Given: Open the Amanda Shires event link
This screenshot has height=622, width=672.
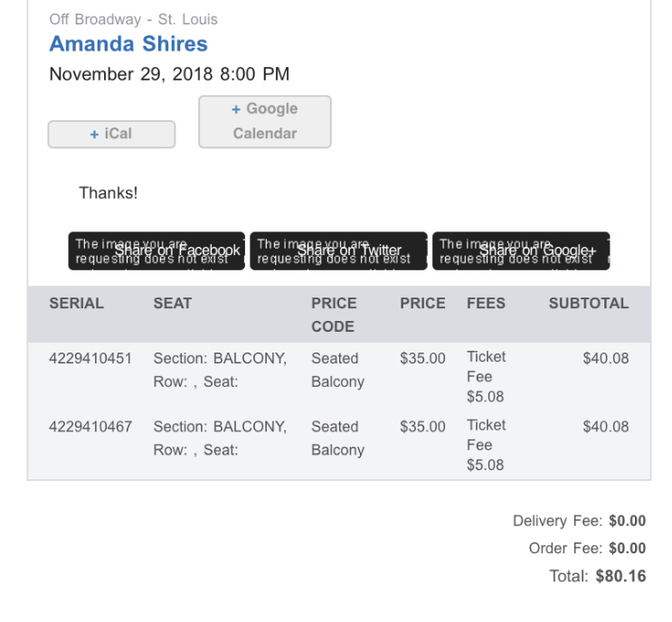Looking at the screenshot, I should tap(128, 44).
